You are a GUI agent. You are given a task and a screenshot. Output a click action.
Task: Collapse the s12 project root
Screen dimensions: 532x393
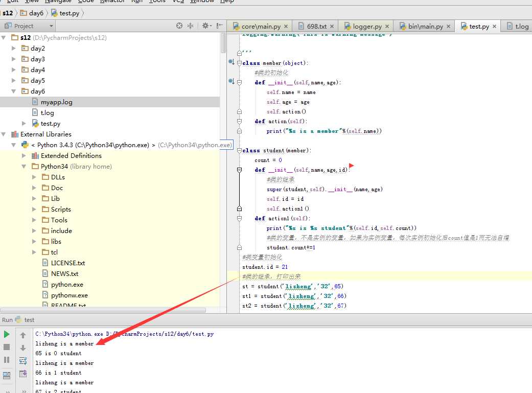(x=4, y=37)
